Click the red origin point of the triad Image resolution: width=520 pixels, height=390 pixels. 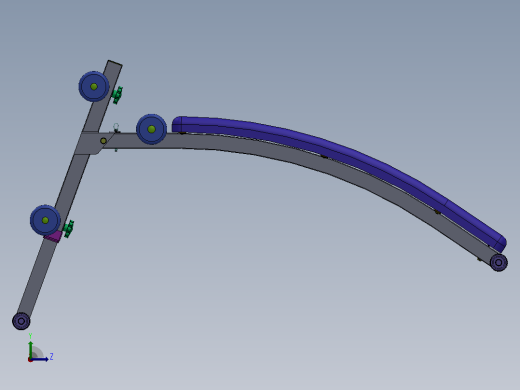tap(30, 360)
